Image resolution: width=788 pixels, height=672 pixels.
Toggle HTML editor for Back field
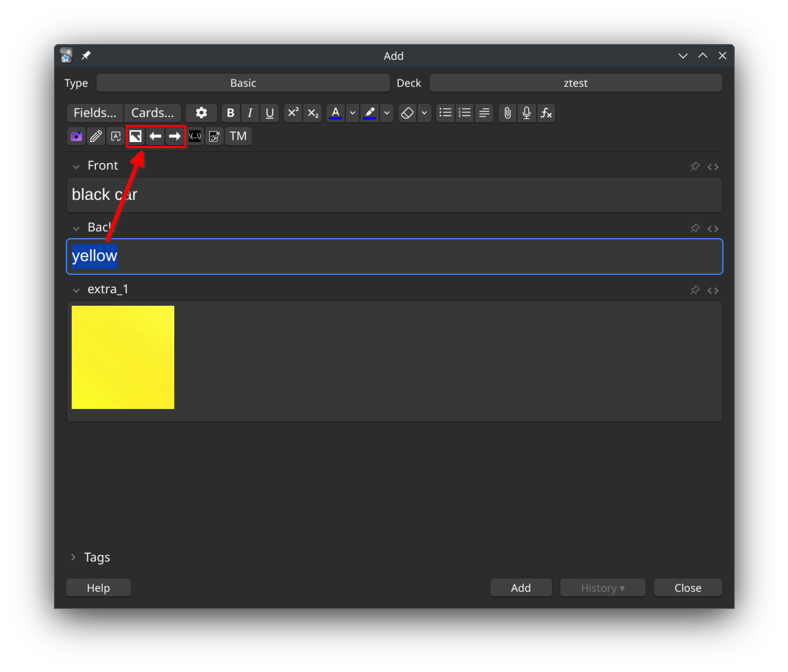point(713,228)
